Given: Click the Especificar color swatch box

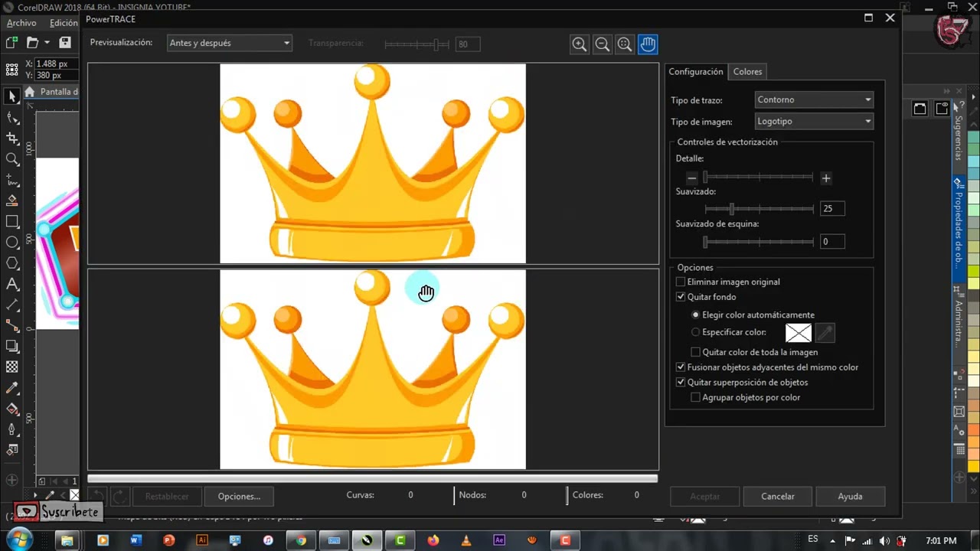Looking at the screenshot, I should point(799,333).
